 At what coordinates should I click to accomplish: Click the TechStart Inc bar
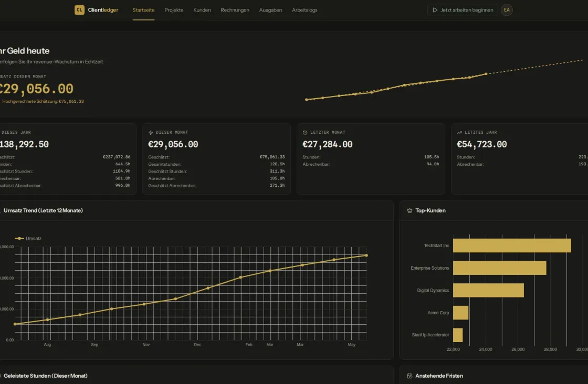tap(512, 246)
